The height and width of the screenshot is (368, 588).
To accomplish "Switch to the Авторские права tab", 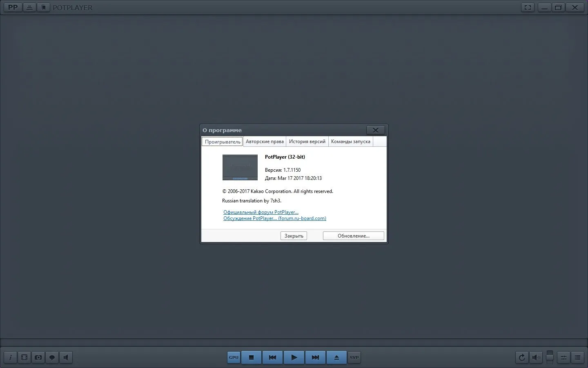I will 265,141.
